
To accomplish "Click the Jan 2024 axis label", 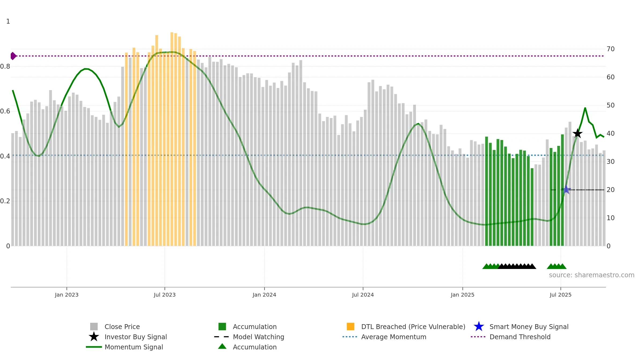I will point(264,295).
